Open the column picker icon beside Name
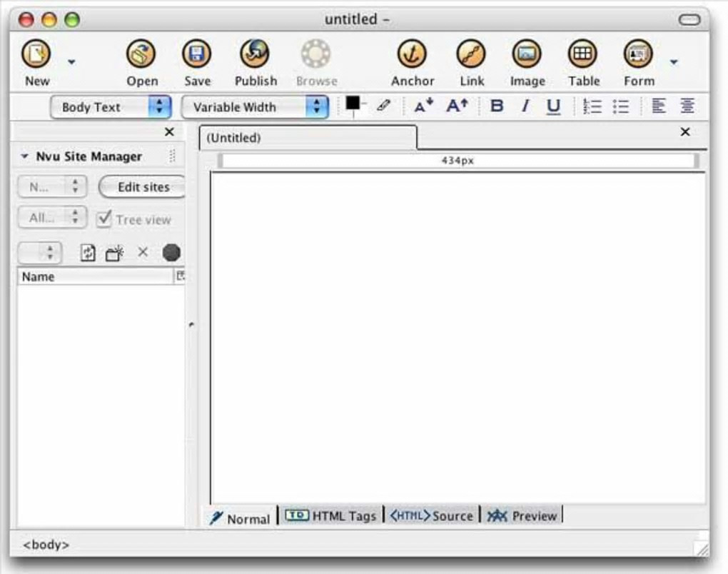 click(180, 276)
